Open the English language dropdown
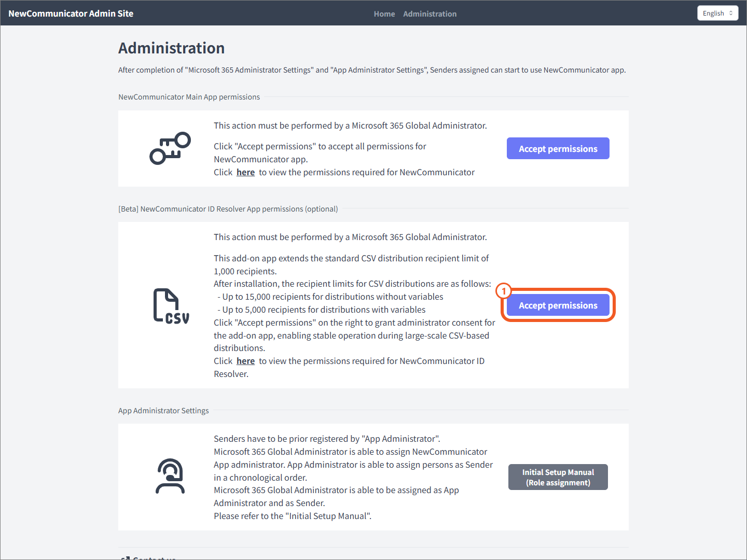This screenshot has width=747, height=560. coord(717,13)
